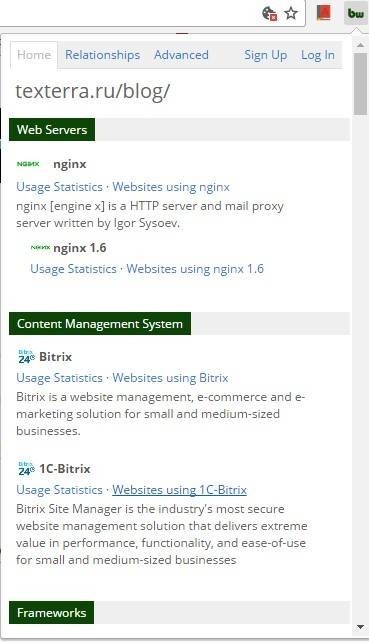369x643 pixels.
Task: Click the Frameworks section header
Action: 51,613
